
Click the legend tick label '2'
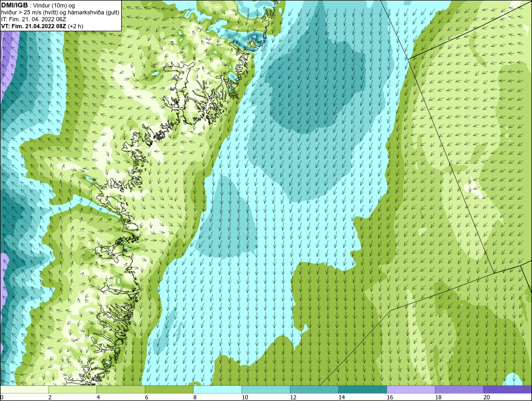[50, 397]
